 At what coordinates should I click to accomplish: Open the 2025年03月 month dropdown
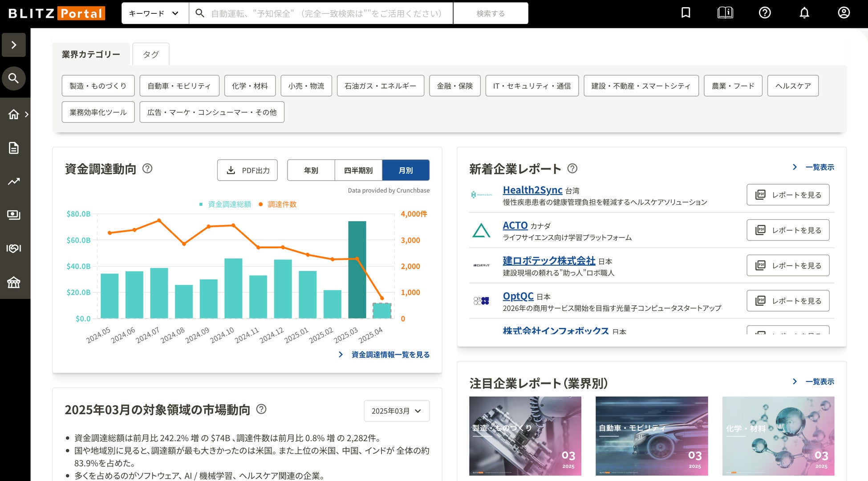pos(396,411)
